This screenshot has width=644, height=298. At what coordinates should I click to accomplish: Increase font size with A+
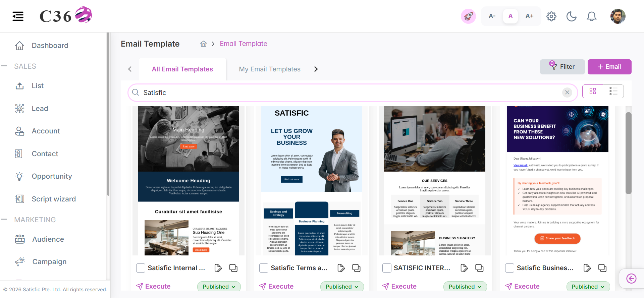coord(529,16)
